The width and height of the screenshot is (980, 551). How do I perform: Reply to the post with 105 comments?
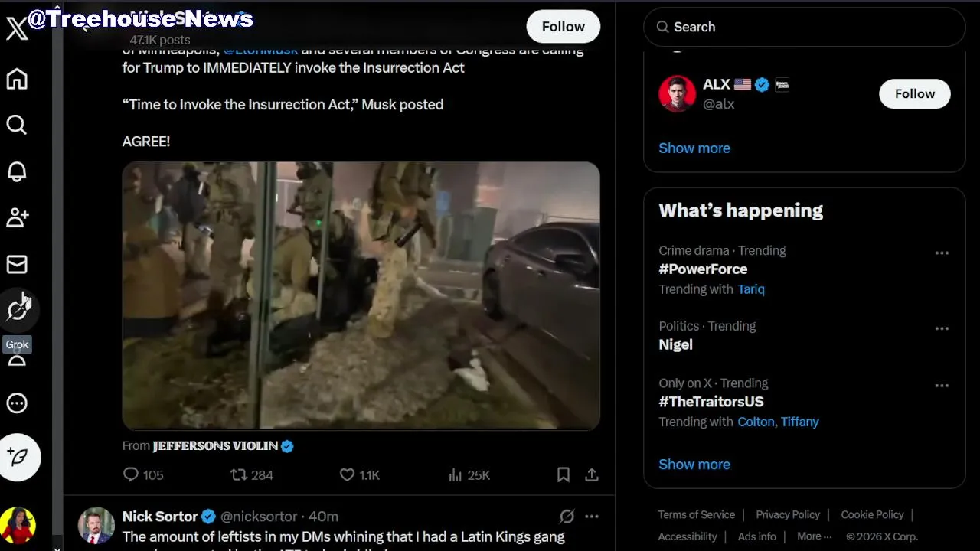pyautogui.click(x=132, y=475)
